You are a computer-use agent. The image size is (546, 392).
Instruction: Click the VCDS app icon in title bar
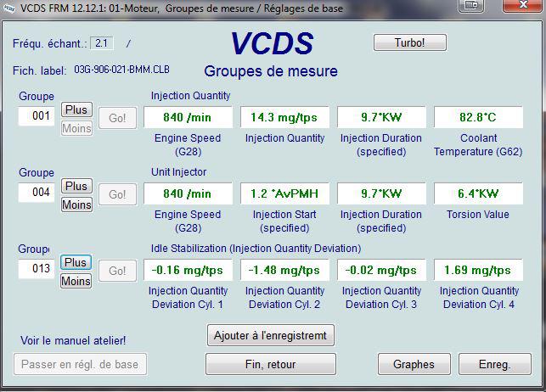pyautogui.click(x=8, y=8)
